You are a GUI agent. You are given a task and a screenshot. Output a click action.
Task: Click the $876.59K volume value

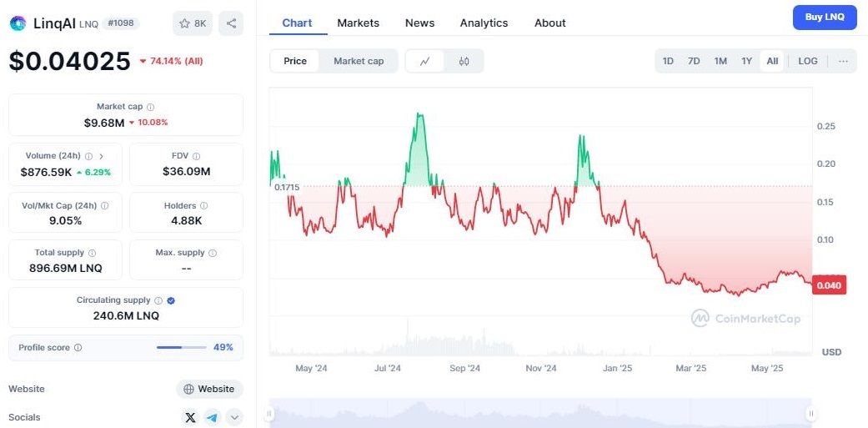[x=46, y=172]
